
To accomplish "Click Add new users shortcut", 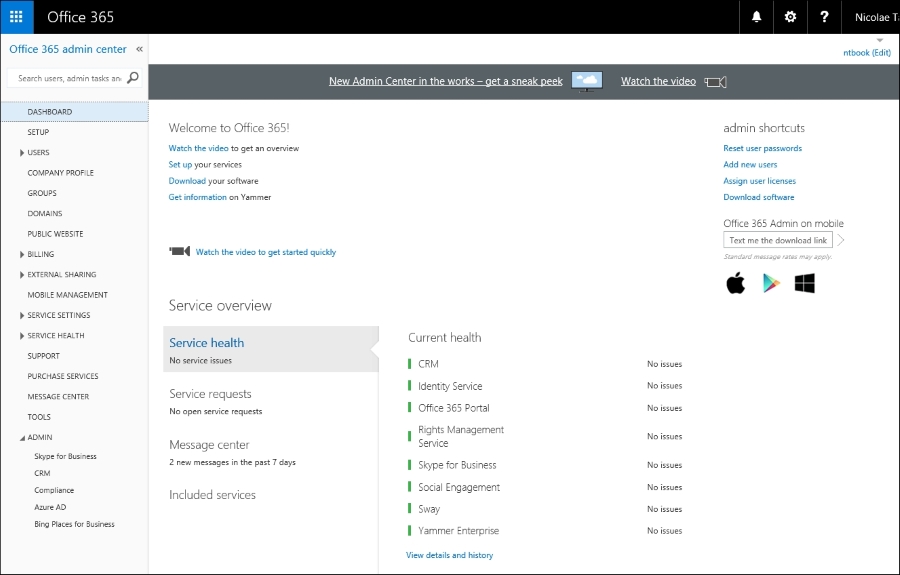I will click(750, 165).
